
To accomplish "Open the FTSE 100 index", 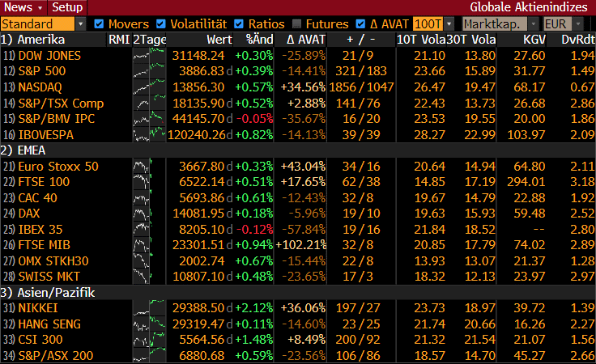I will point(44,182).
